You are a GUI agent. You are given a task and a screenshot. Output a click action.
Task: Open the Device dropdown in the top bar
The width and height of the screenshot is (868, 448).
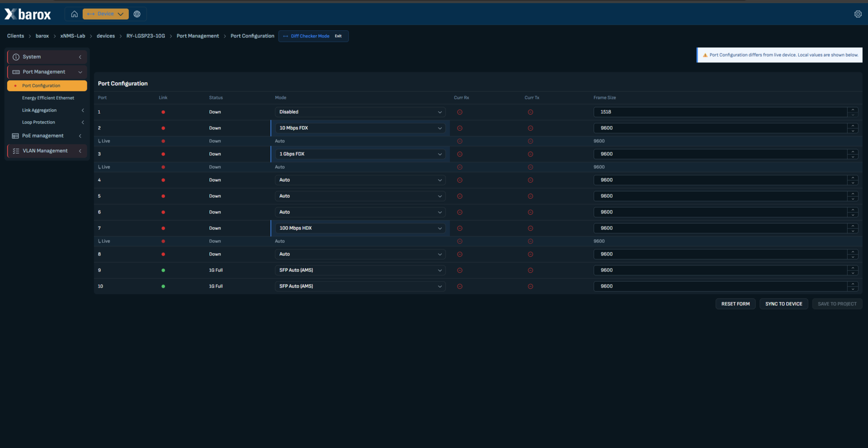pyautogui.click(x=105, y=14)
